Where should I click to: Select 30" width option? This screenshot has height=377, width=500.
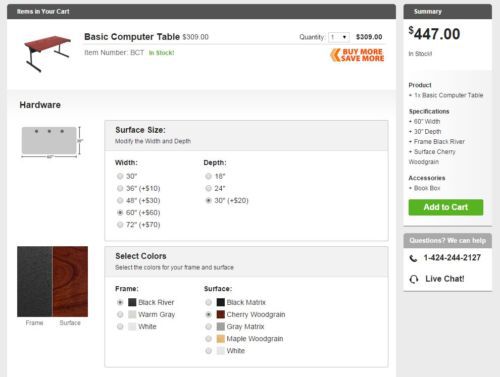tap(120, 176)
